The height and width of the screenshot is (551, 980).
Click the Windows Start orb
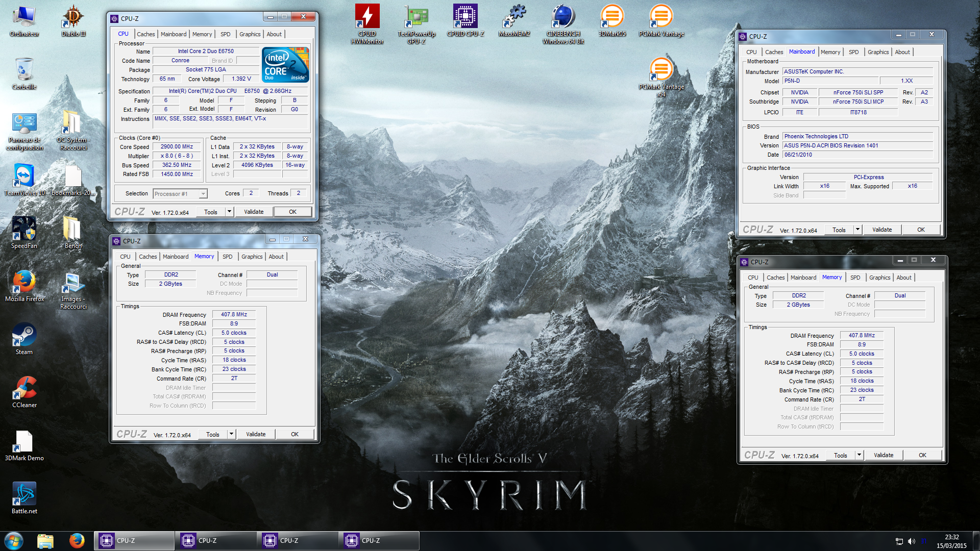click(14, 541)
